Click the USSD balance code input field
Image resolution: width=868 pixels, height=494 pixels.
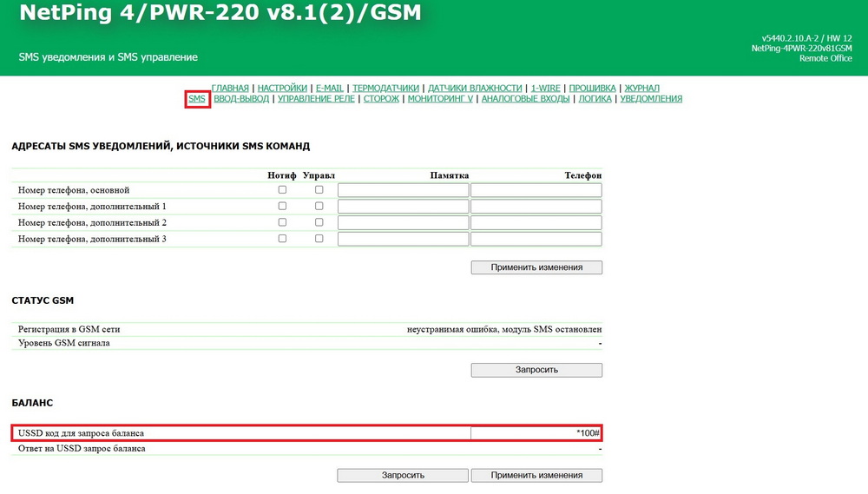536,432
